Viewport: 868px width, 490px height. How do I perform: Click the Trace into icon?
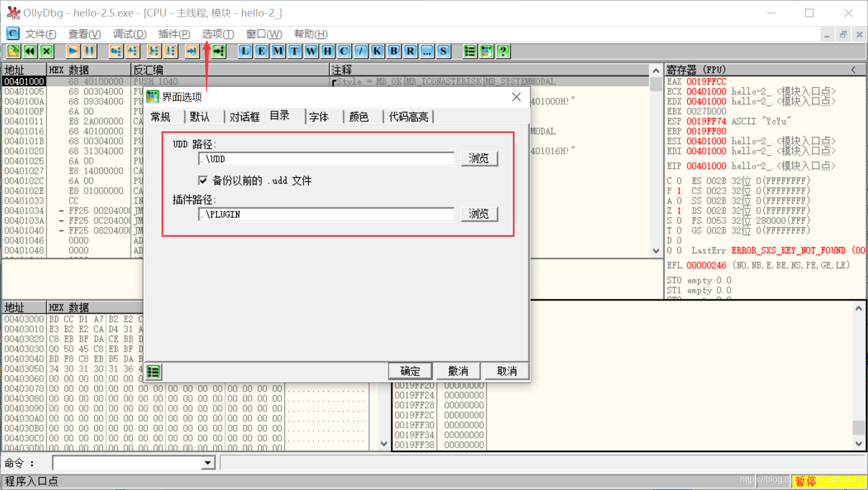click(153, 51)
